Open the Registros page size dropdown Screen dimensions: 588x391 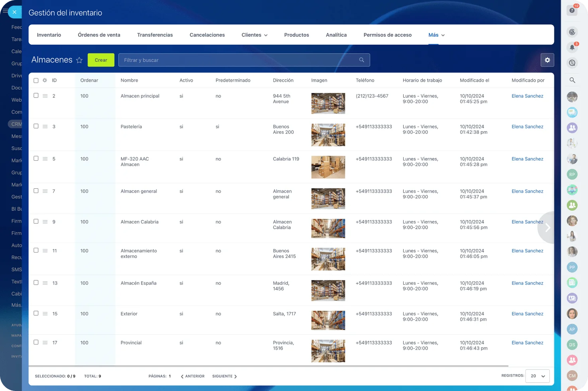point(537,376)
